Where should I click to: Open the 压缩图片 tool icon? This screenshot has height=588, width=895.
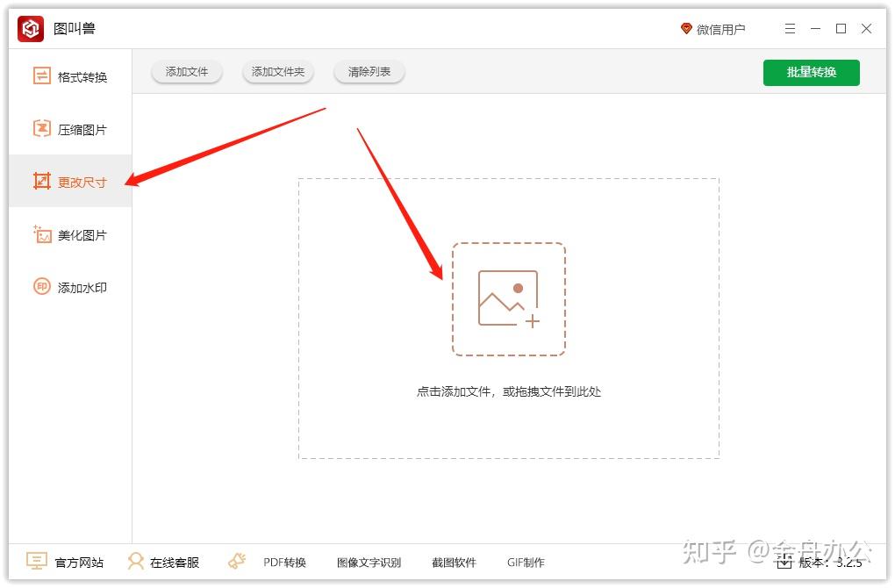41,129
